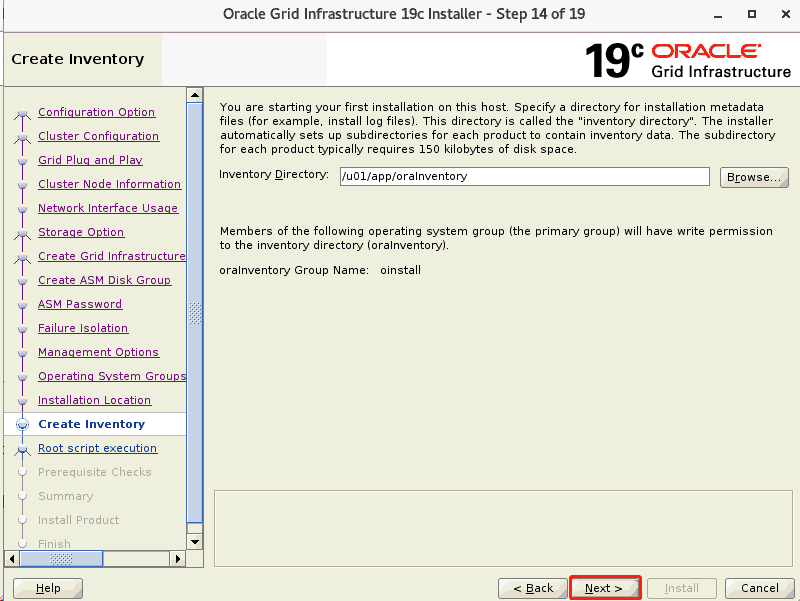Click the Inventory Directory text field
This screenshot has width=800, height=601.
[524, 177]
